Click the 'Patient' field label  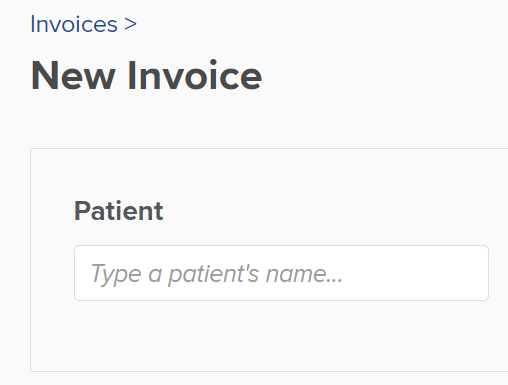119,211
